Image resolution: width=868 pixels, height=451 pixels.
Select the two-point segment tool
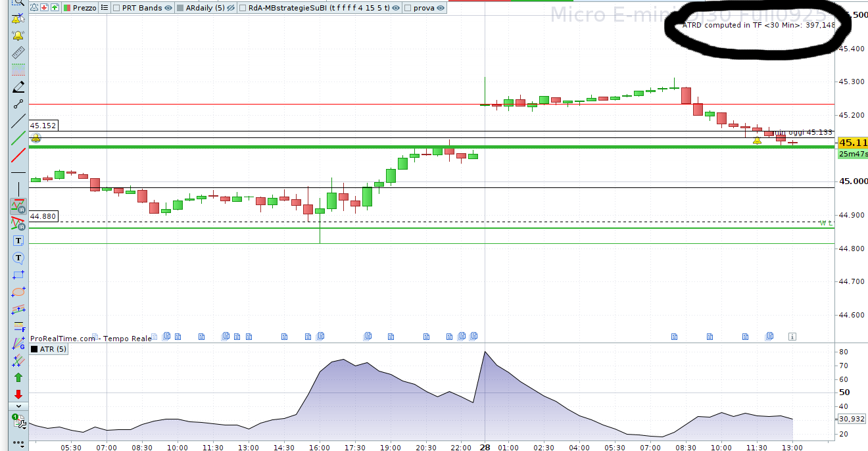click(18, 104)
